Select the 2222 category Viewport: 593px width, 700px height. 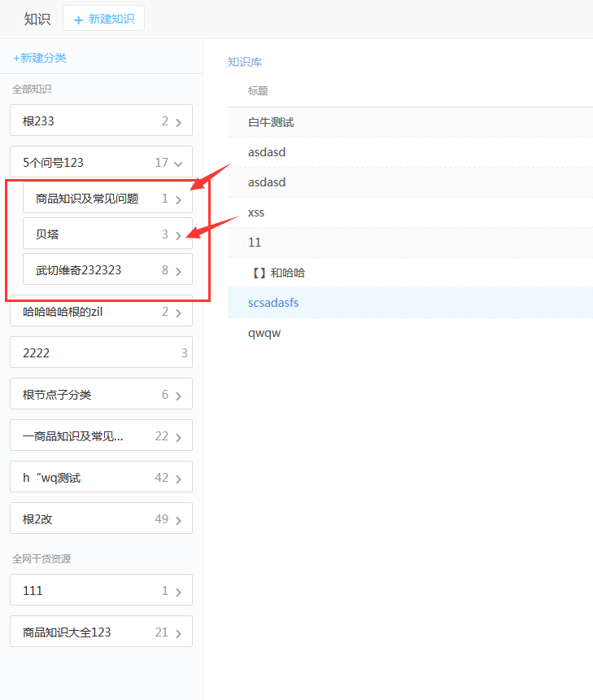pyautogui.click(x=101, y=353)
